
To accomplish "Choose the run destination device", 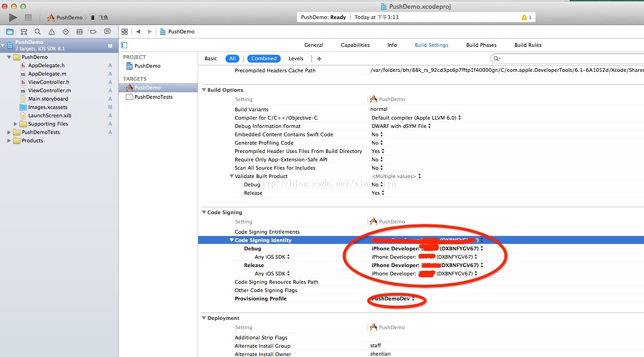I will coord(99,18).
